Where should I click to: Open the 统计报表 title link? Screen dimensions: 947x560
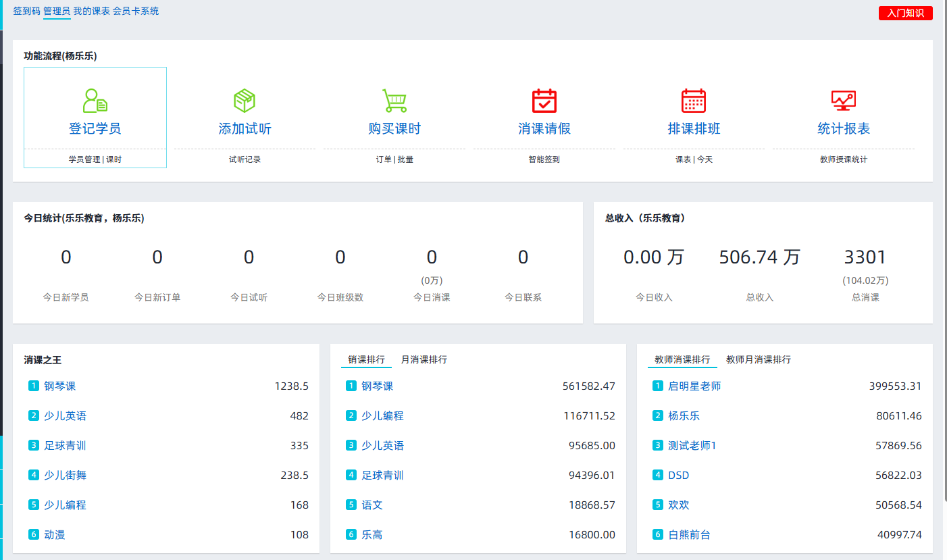(x=844, y=128)
